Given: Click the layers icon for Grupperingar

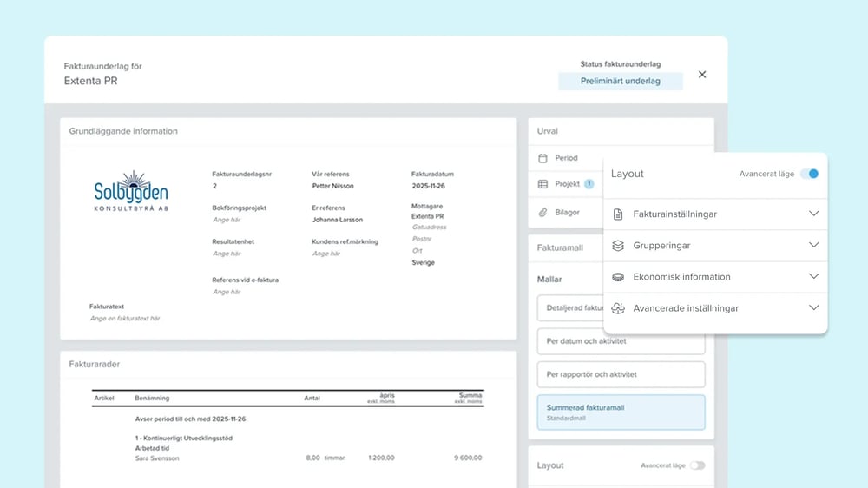Looking at the screenshot, I should 618,246.
